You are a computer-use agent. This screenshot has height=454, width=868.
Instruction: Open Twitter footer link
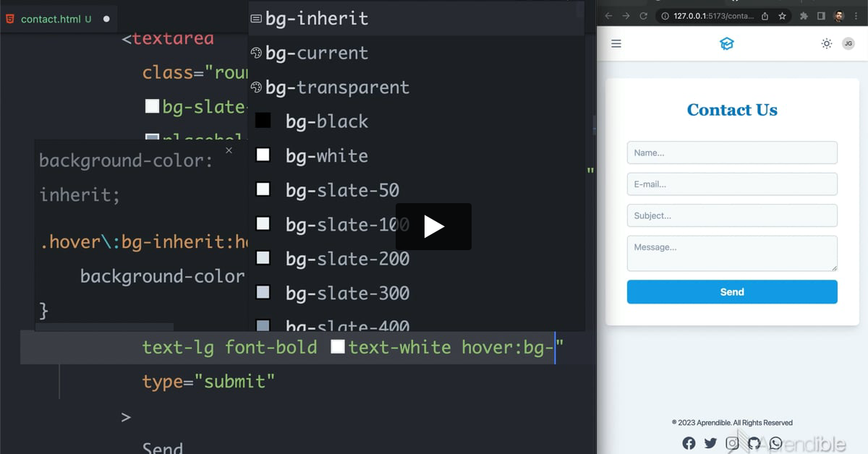pos(710,443)
